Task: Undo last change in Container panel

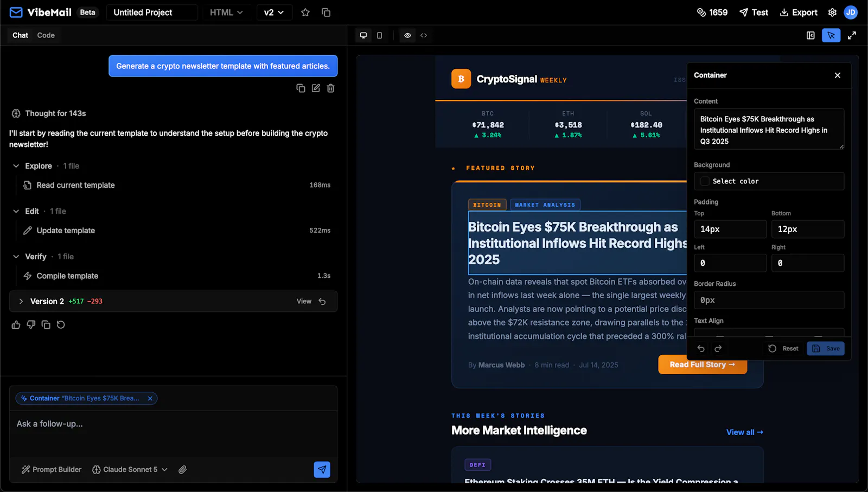Action: coord(701,349)
